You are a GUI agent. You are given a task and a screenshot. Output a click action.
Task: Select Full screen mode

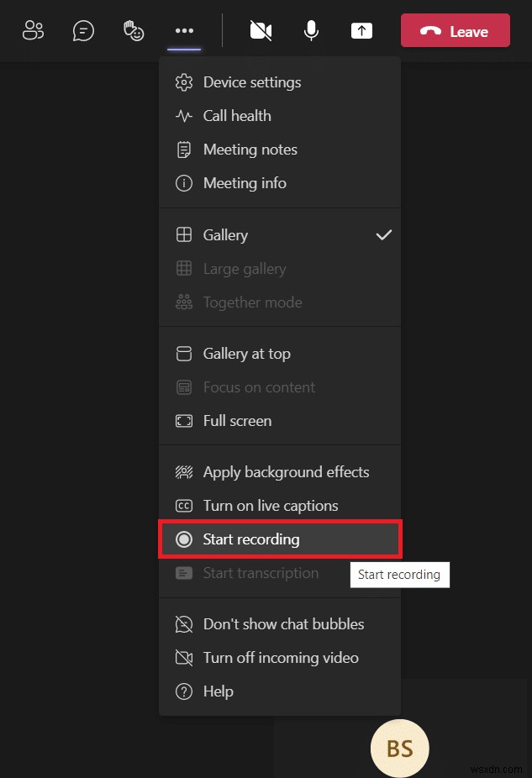pos(238,421)
